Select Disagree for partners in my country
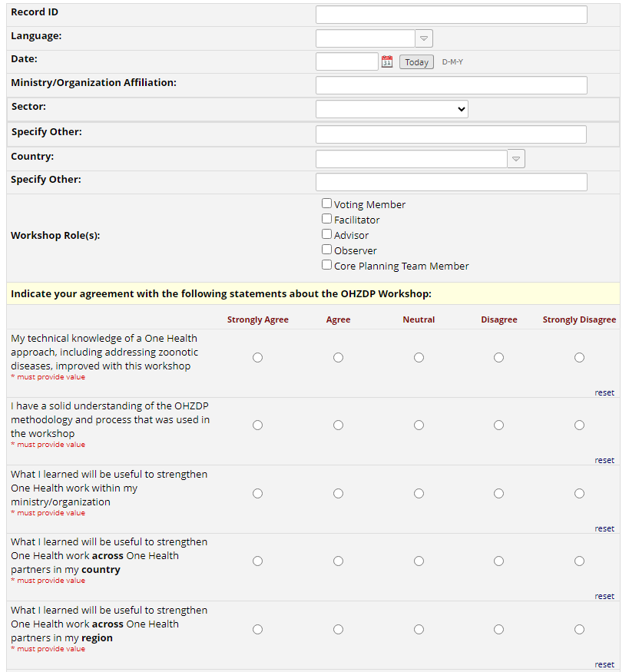The image size is (629, 672). pyautogui.click(x=499, y=561)
